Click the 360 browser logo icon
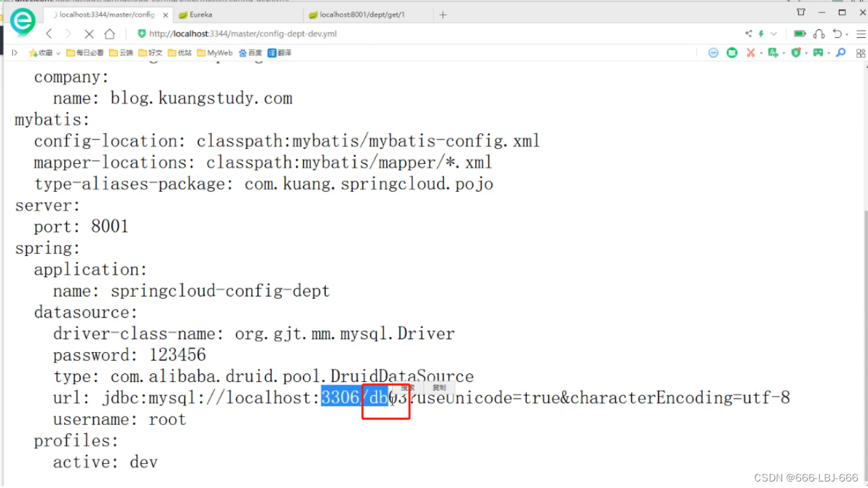 point(22,22)
